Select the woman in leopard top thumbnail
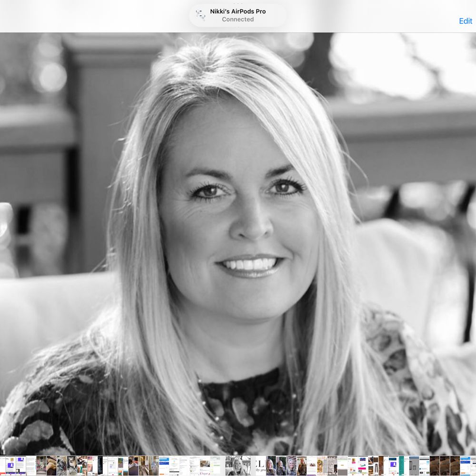This screenshot has height=476, width=476. (x=302, y=466)
